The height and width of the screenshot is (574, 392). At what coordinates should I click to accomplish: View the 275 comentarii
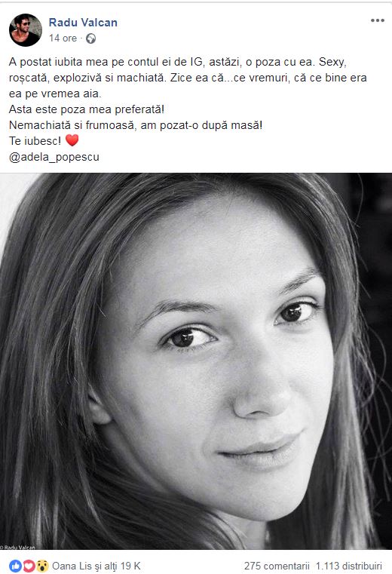pyautogui.click(x=277, y=566)
